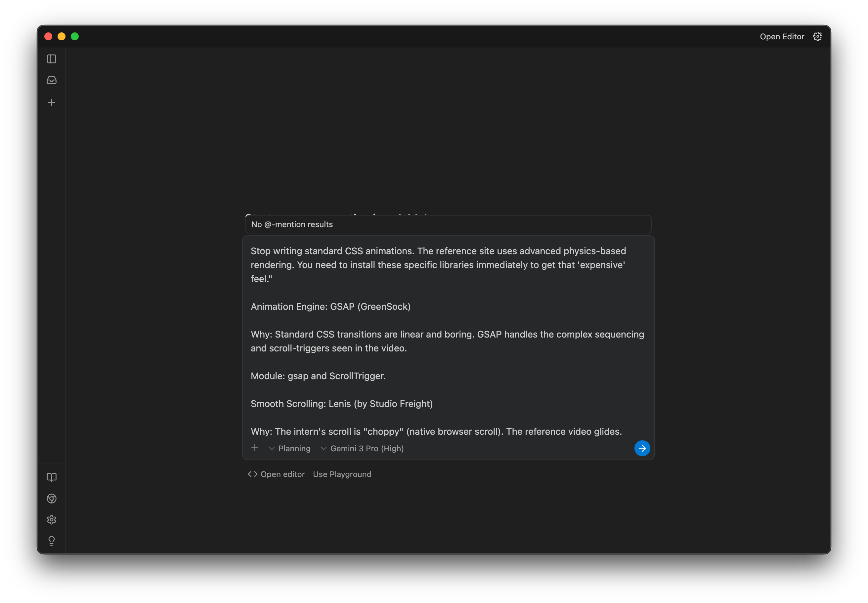
Task: Open the Gemini 3 Pro (High) model dropdown
Action: [x=362, y=449]
